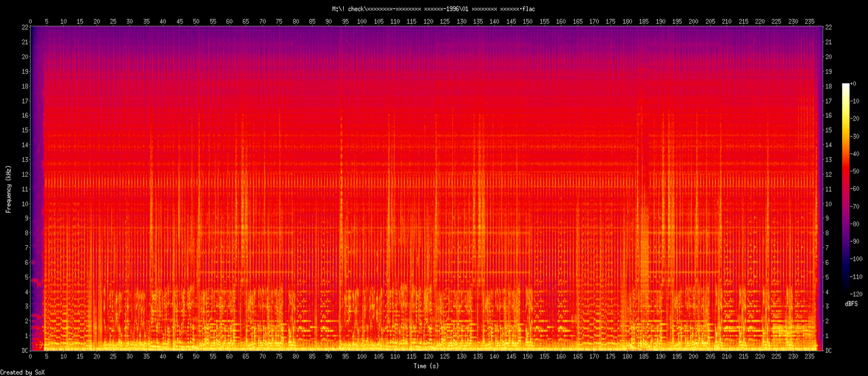Click "22" on the left frequency axis
868x376 pixels.
24,27
